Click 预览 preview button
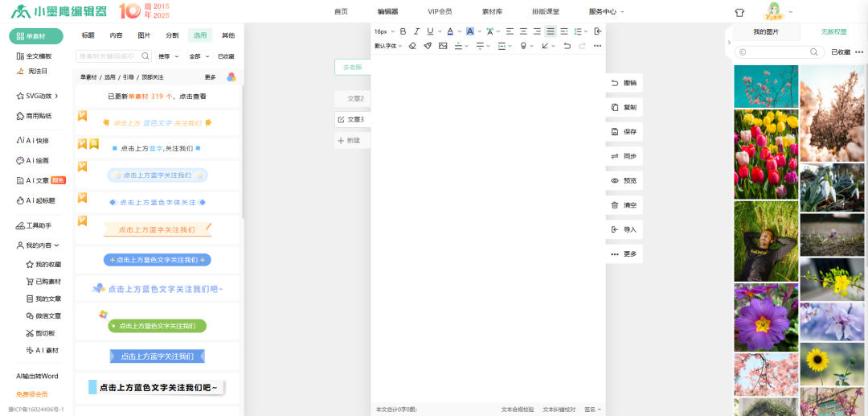This screenshot has width=868, height=416. coord(624,180)
